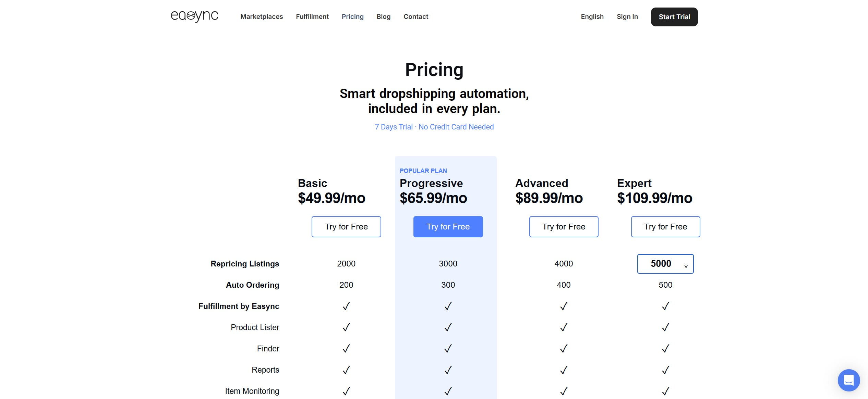
Task: Click the Advanced $89.99/mo price
Action: [x=549, y=198]
